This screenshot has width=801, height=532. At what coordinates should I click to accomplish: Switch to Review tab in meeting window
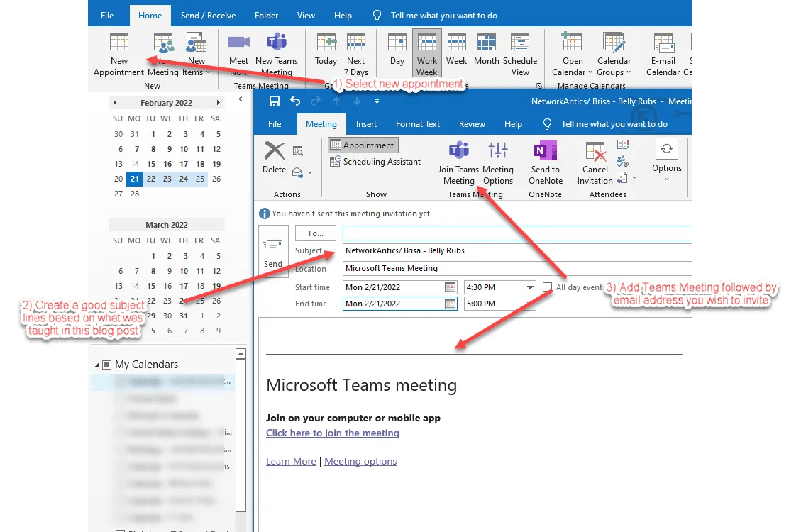472,124
